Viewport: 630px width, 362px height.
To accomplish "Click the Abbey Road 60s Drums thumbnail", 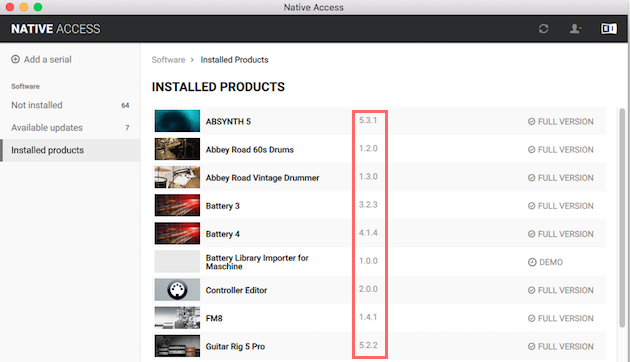I will coord(177,149).
